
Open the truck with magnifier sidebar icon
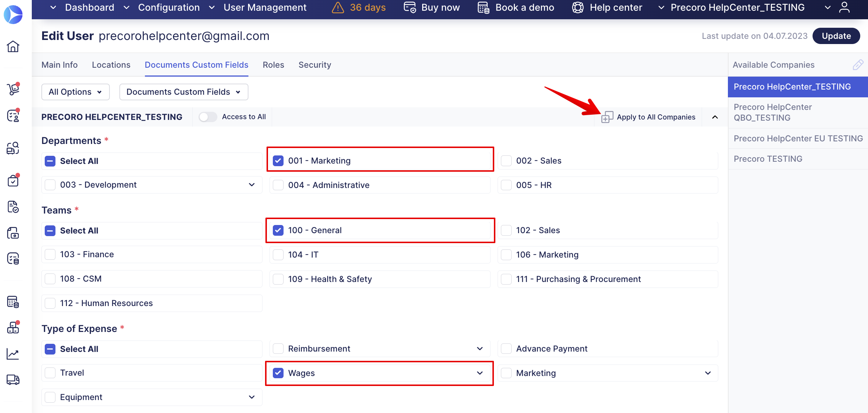pos(13,148)
